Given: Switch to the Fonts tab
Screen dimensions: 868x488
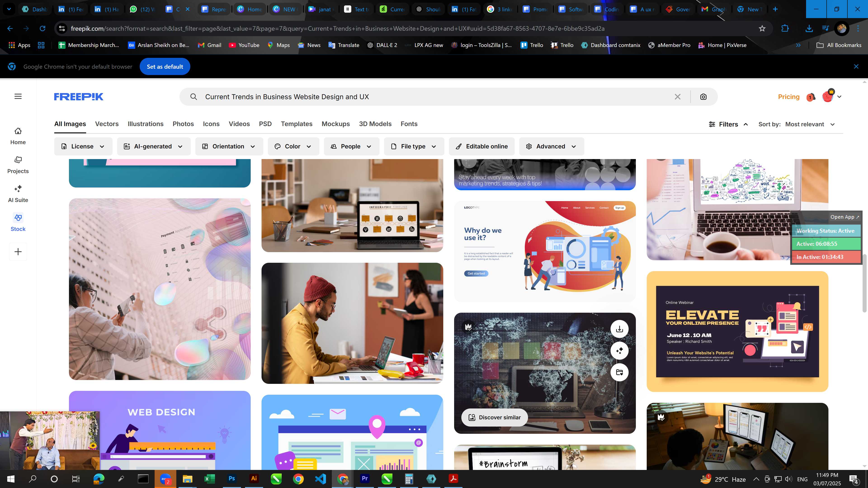Looking at the screenshot, I should pyautogui.click(x=409, y=124).
